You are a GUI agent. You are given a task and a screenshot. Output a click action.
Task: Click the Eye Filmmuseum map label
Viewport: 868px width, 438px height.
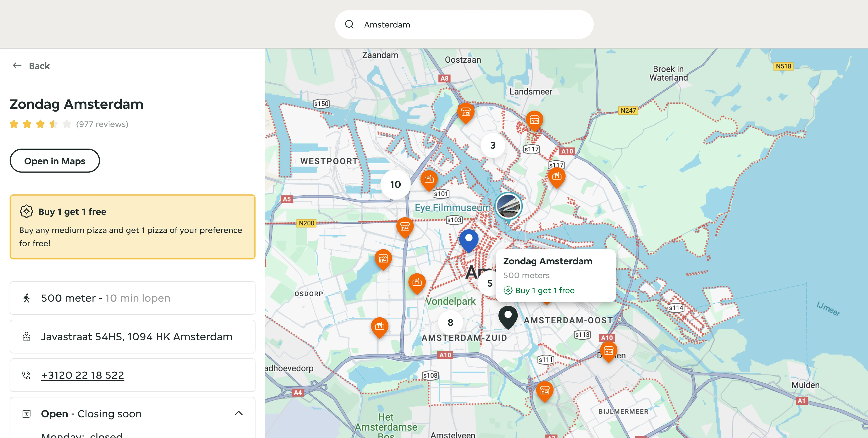[452, 208]
